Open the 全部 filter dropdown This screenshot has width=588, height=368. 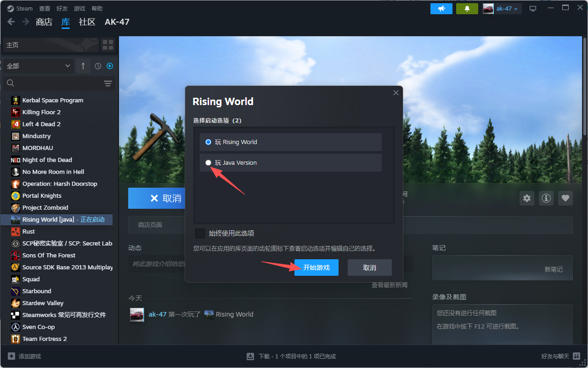(39, 66)
